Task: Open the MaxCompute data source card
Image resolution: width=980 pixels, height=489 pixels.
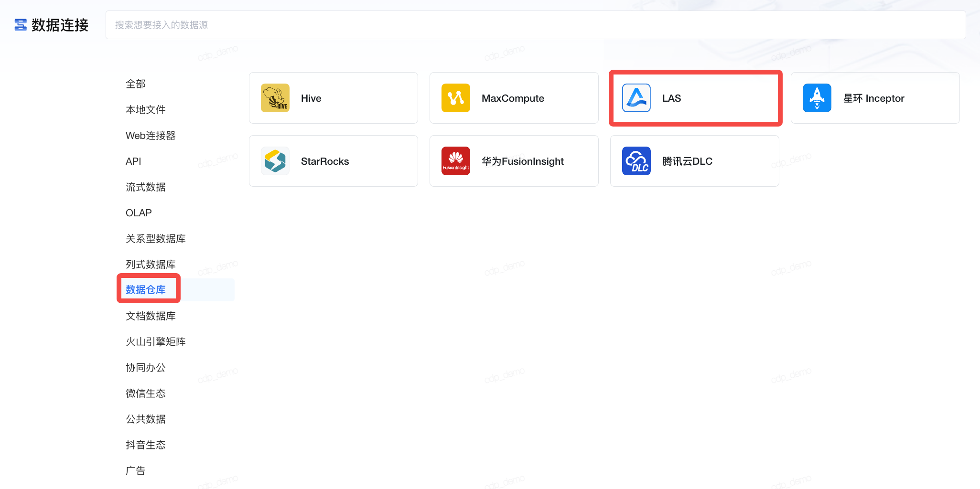Action: tap(514, 98)
